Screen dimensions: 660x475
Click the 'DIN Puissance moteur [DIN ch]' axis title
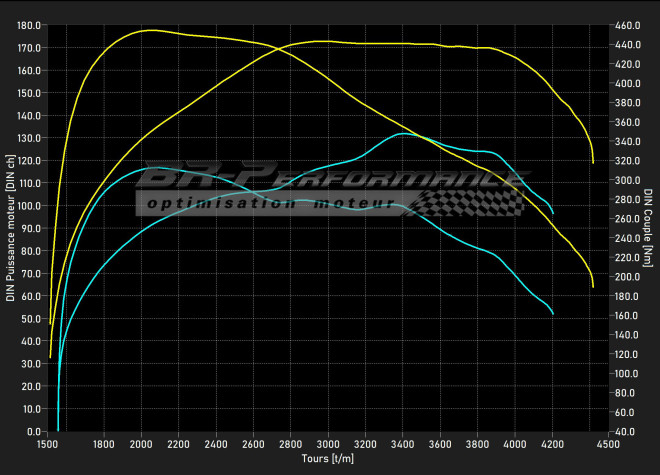tap(10, 228)
